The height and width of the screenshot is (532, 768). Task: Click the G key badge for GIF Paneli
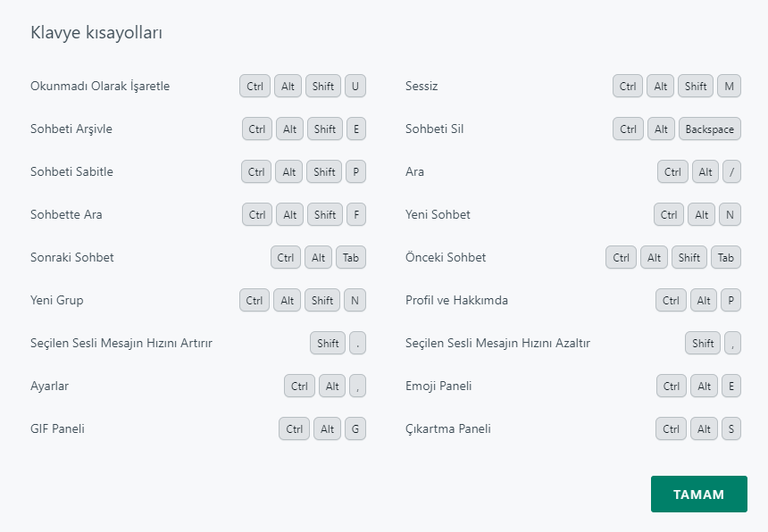tap(355, 429)
